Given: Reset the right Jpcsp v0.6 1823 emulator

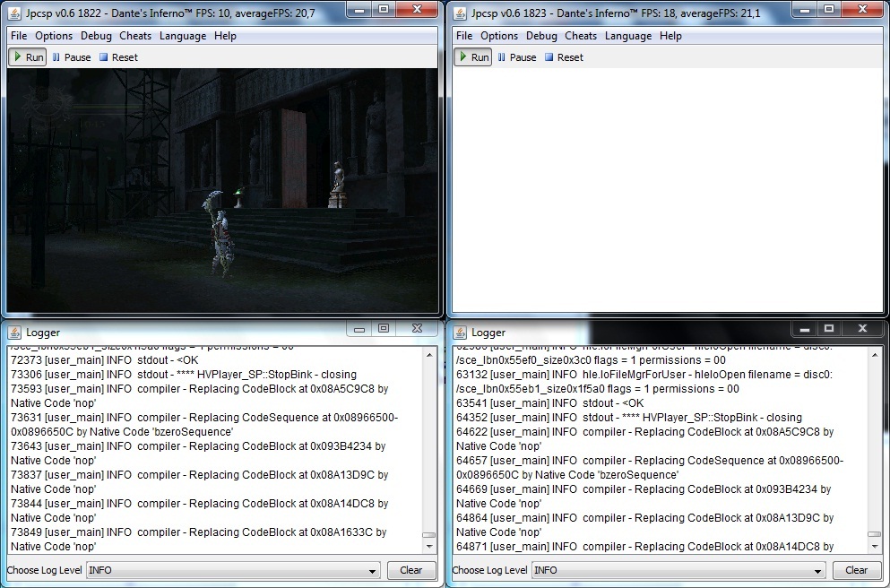Looking at the screenshot, I should click(564, 57).
